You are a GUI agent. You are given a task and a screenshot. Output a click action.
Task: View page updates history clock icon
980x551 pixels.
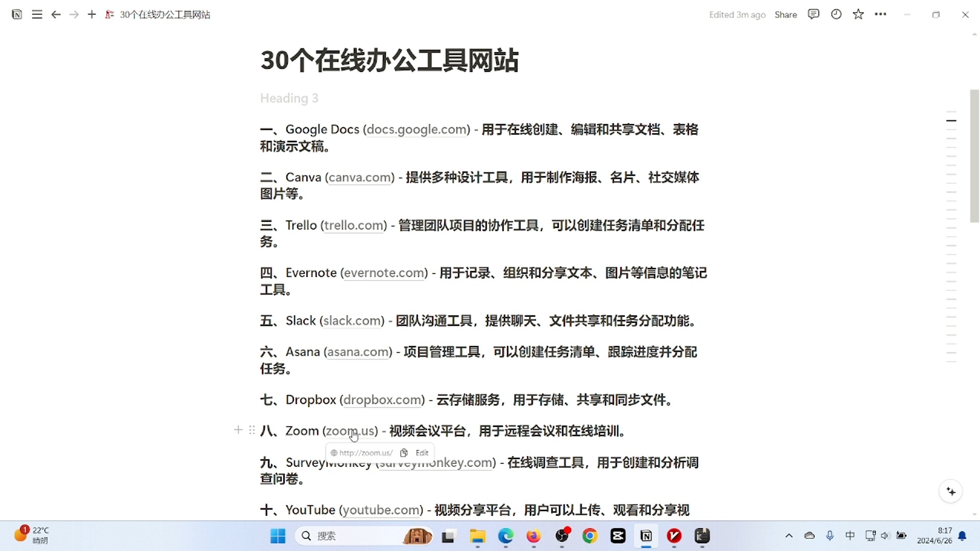(x=836, y=14)
